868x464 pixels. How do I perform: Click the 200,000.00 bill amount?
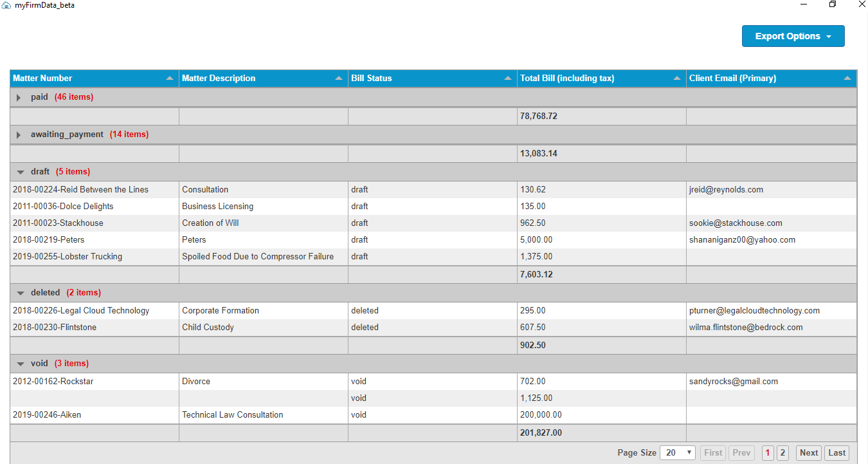pos(541,415)
